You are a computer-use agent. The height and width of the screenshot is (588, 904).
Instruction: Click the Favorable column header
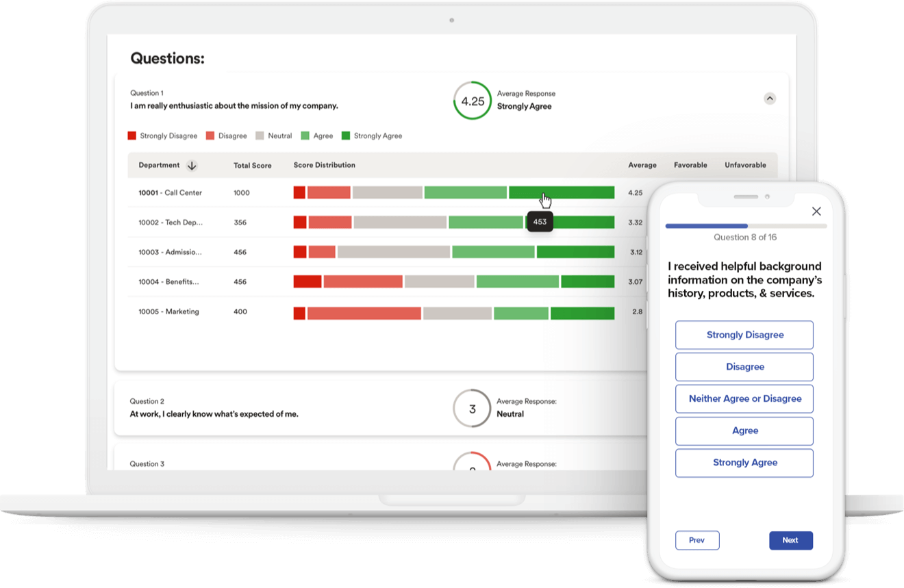[690, 165]
